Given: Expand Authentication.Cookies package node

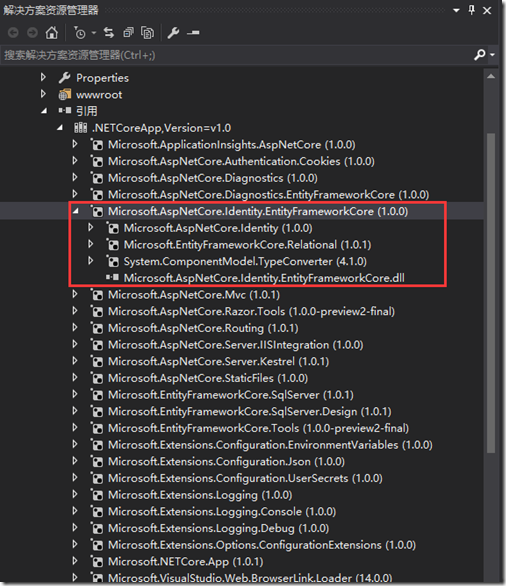Looking at the screenshot, I should tap(75, 161).
